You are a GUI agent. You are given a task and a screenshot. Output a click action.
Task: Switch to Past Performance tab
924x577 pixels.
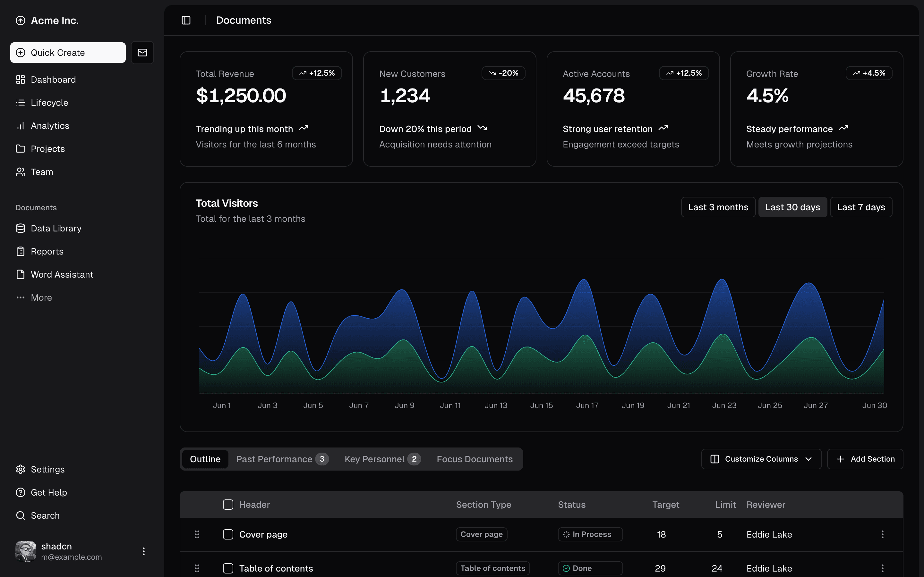click(282, 459)
